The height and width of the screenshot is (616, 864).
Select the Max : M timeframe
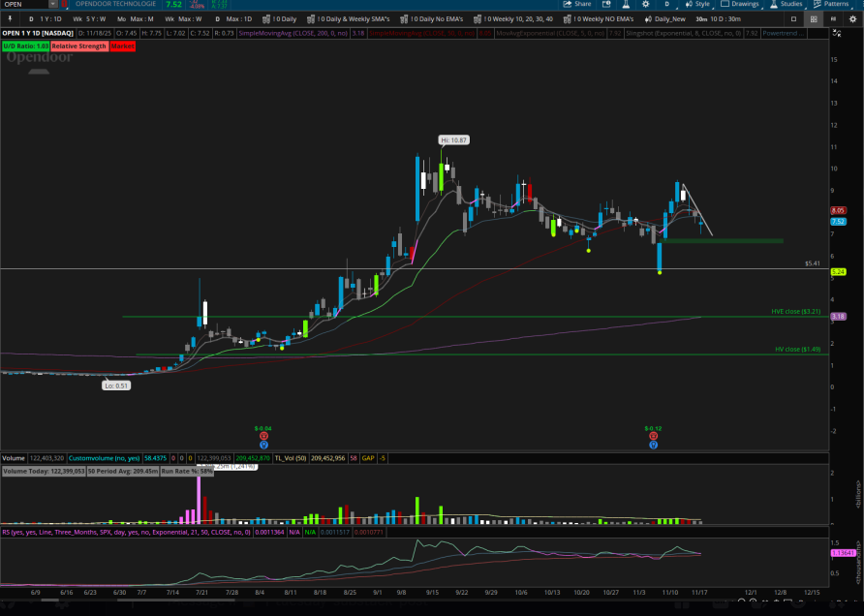tap(135, 18)
